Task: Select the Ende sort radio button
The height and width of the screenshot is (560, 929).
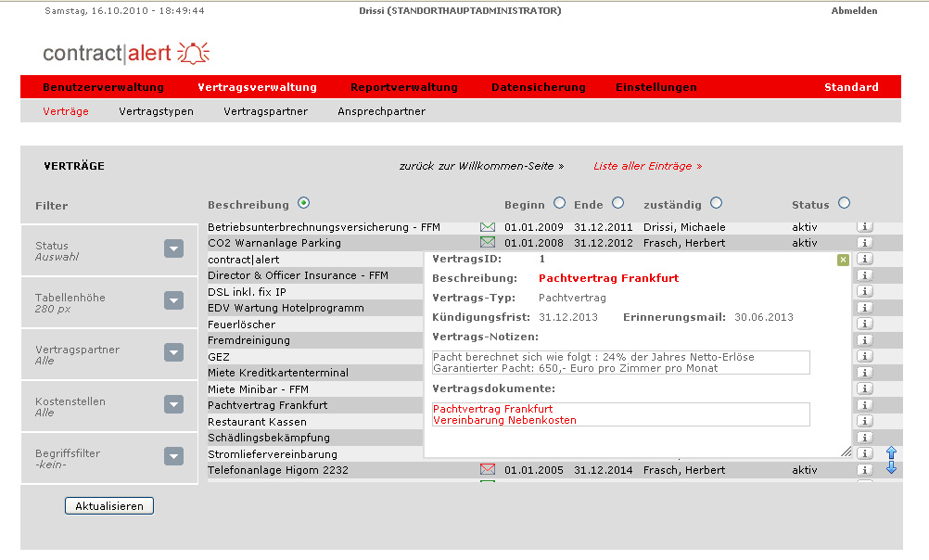Action: 618,203
